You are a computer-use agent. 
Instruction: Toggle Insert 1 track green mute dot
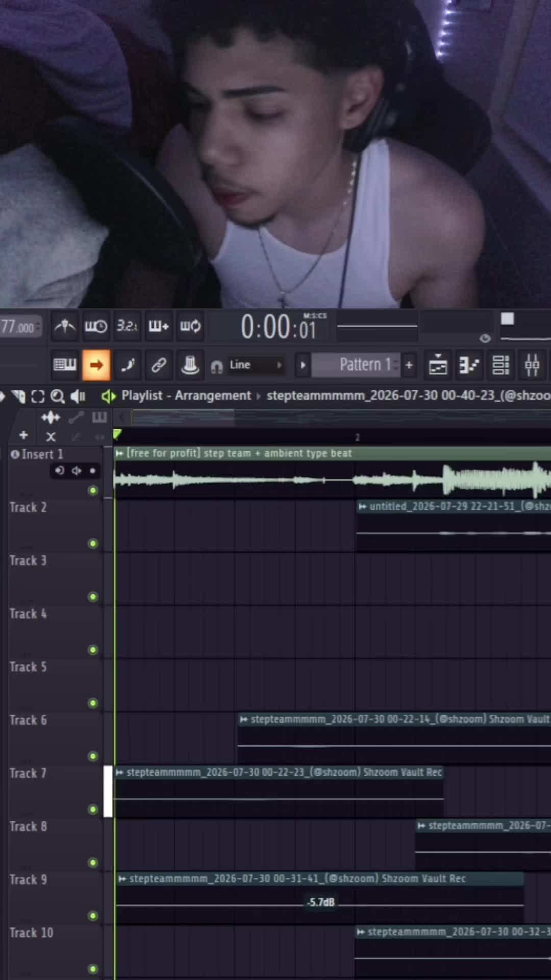[93, 491]
